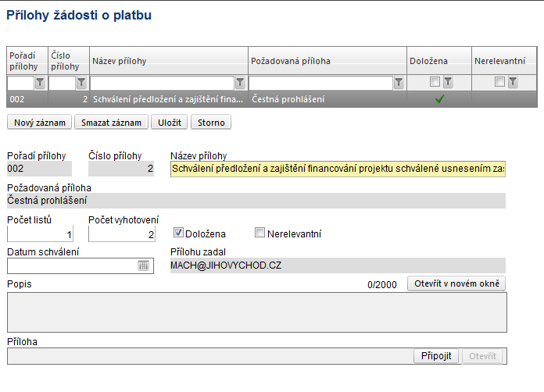Sort by Nerelevantní column header

(504, 61)
